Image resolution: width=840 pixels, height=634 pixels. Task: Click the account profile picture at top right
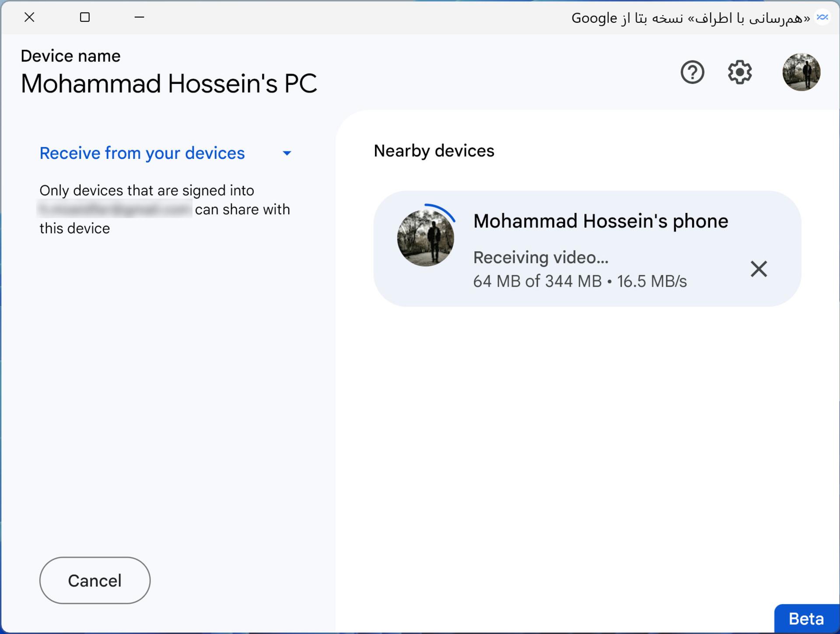(x=801, y=72)
